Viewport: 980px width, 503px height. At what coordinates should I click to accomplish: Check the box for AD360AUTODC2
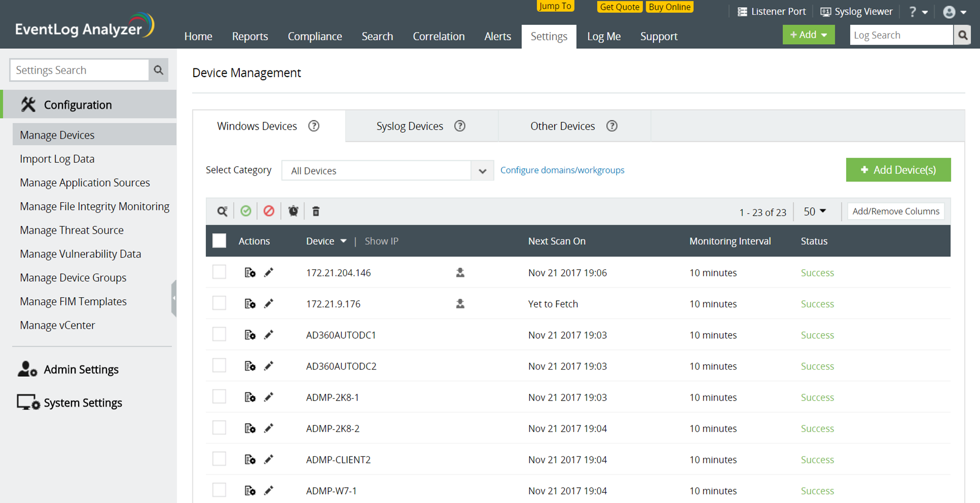219,366
